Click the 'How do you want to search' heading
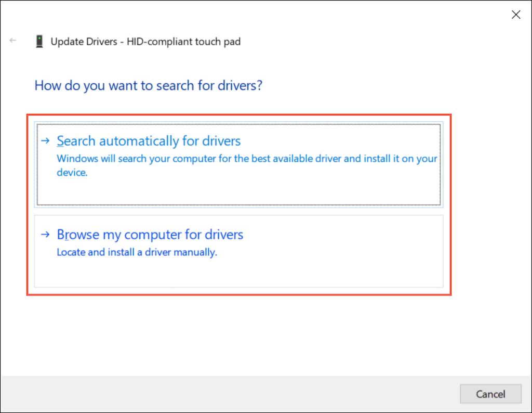Viewport: 532px width, 413px height. coord(148,85)
